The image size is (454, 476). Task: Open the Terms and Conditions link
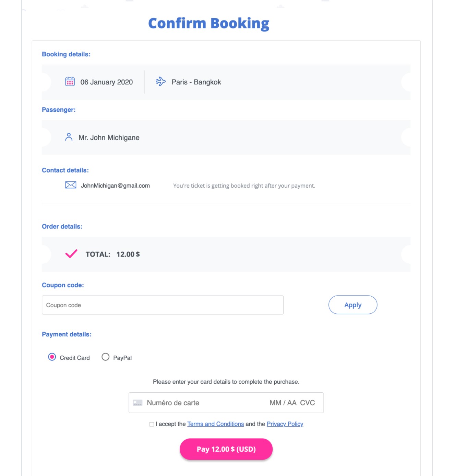(x=215, y=424)
